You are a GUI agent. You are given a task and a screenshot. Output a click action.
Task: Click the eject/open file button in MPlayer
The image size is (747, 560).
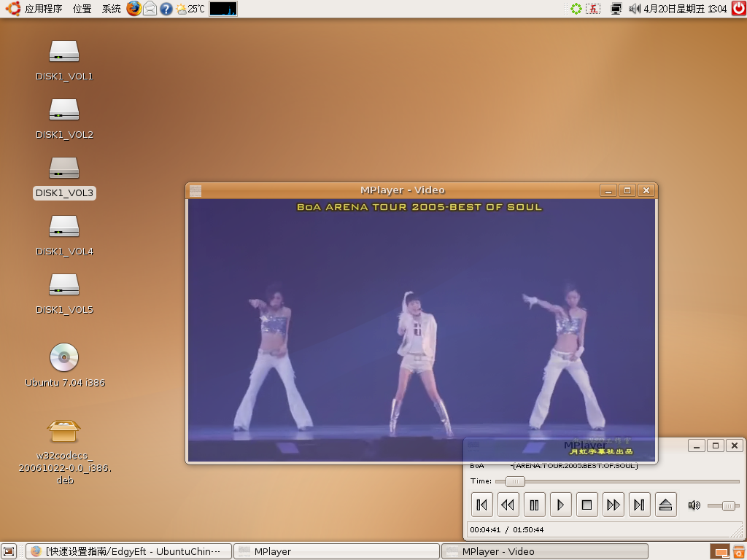point(666,505)
